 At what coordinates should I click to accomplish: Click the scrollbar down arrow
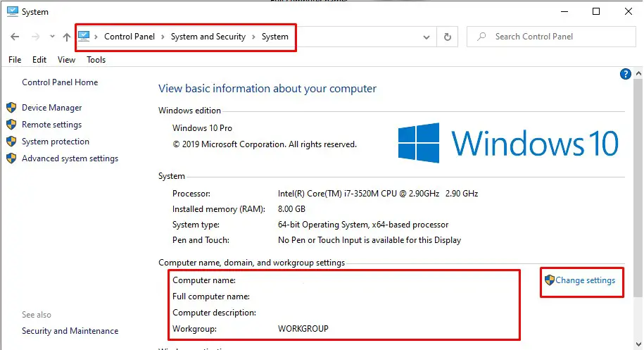click(x=638, y=344)
